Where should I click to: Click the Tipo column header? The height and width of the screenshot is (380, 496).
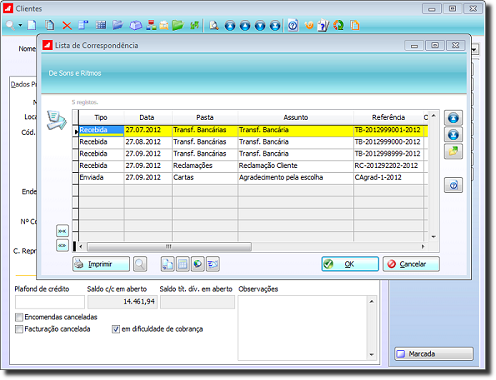(x=101, y=117)
